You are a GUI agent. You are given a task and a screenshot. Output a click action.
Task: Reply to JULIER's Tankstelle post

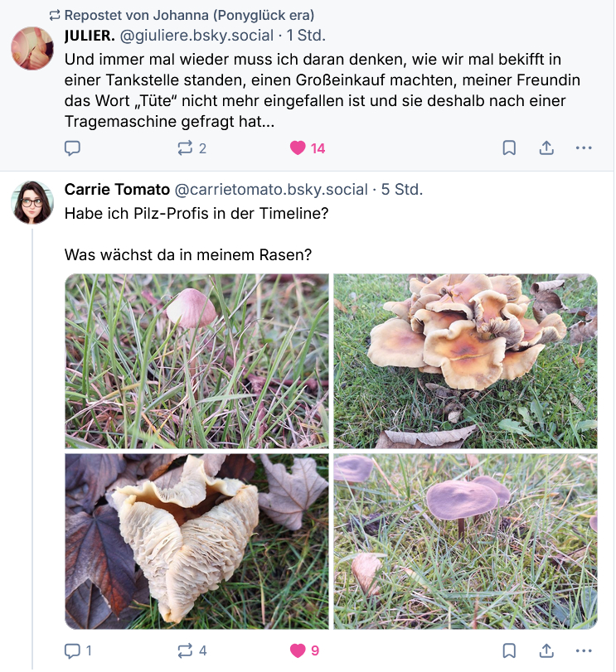[73, 148]
